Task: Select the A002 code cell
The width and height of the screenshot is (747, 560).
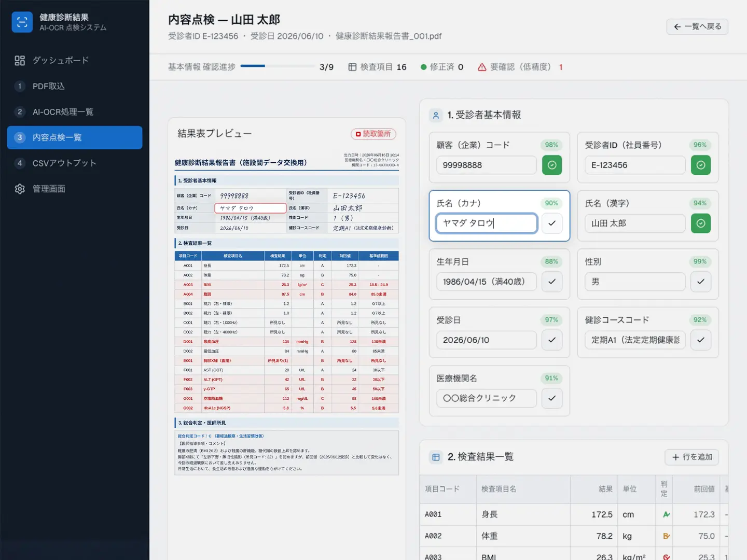Action: 448,536
